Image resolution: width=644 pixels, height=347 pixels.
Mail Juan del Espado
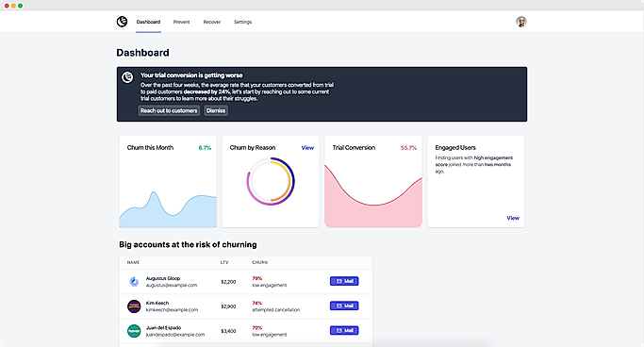click(x=344, y=331)
